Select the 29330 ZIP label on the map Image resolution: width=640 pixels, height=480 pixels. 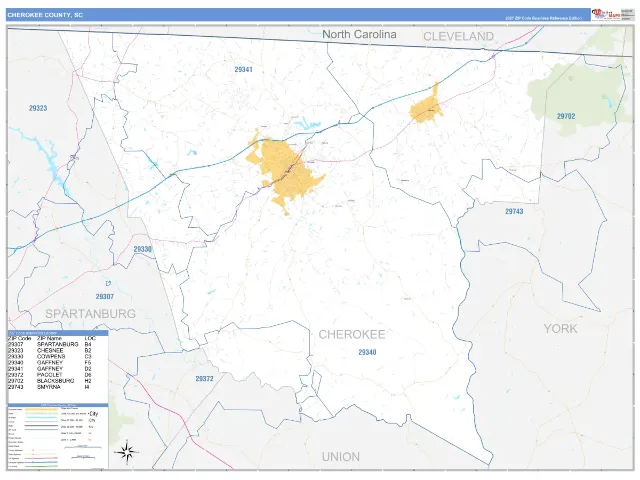[142, 249]
